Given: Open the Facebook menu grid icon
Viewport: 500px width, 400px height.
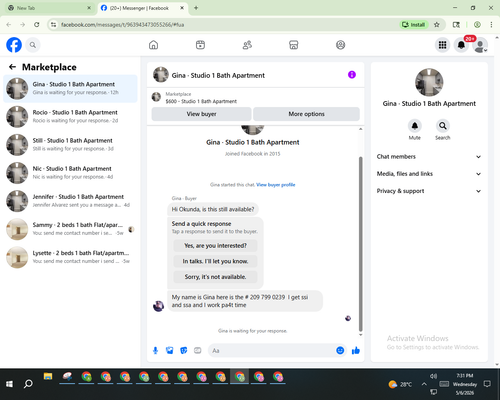Looking at the screenshot, I should pyautogui.click(x=442, y=45).
